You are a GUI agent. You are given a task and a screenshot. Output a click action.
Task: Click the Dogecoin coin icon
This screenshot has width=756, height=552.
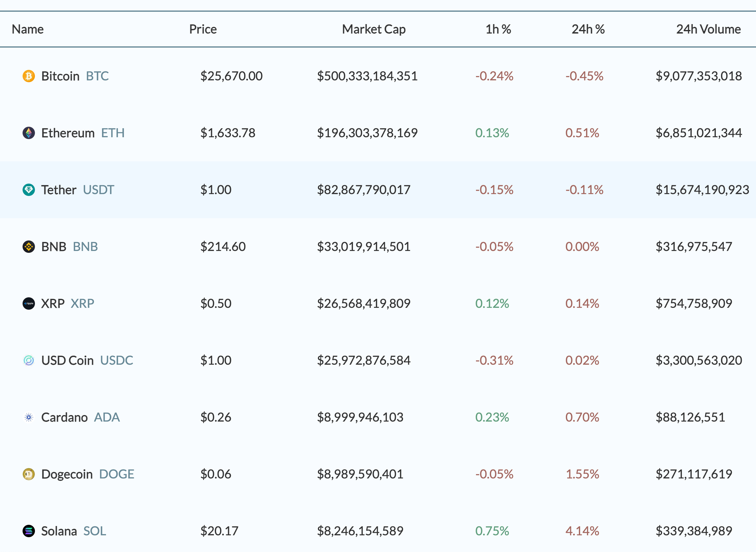pos(29,474)
